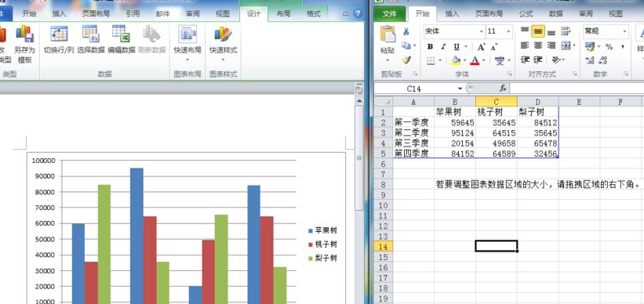Open 选择数据 in the Word ribbon

(x=91, y=40)
